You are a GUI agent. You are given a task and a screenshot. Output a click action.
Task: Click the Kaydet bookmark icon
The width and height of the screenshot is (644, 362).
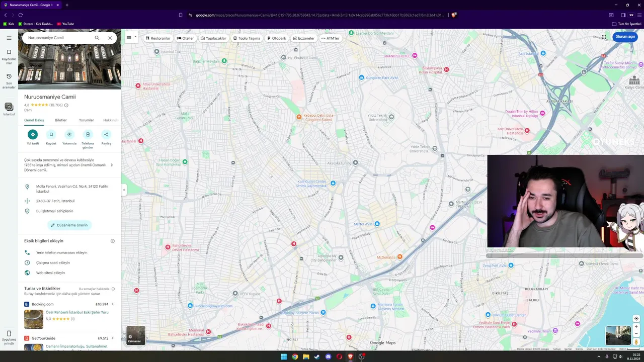[x=51, y=134]
